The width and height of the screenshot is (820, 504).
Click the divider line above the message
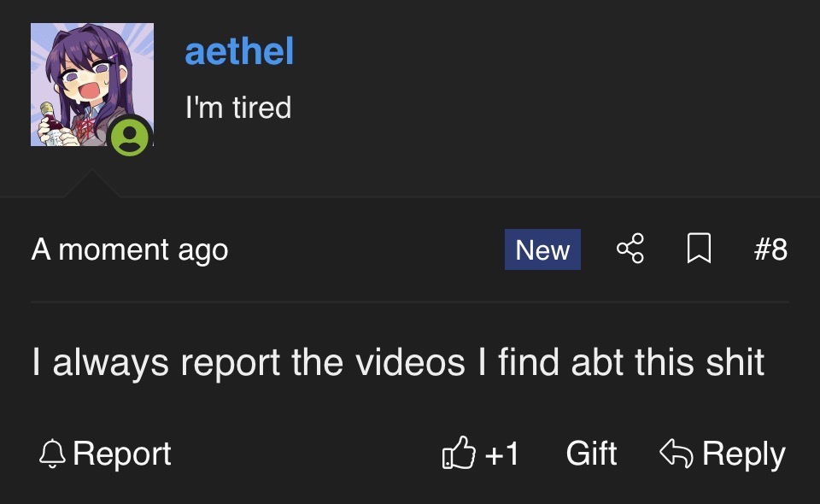tap(410, 302)
